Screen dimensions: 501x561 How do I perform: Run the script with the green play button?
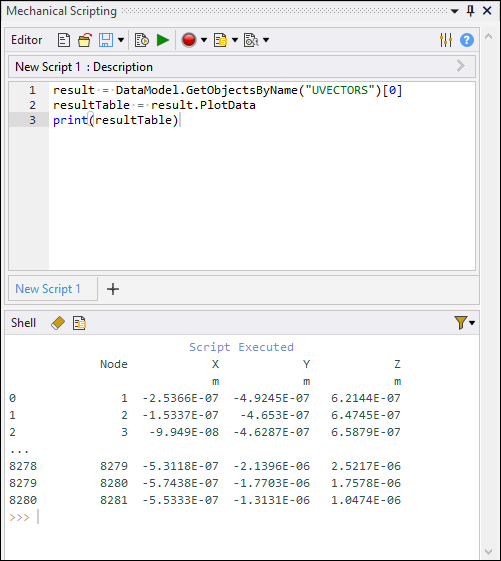click(163, 40)
